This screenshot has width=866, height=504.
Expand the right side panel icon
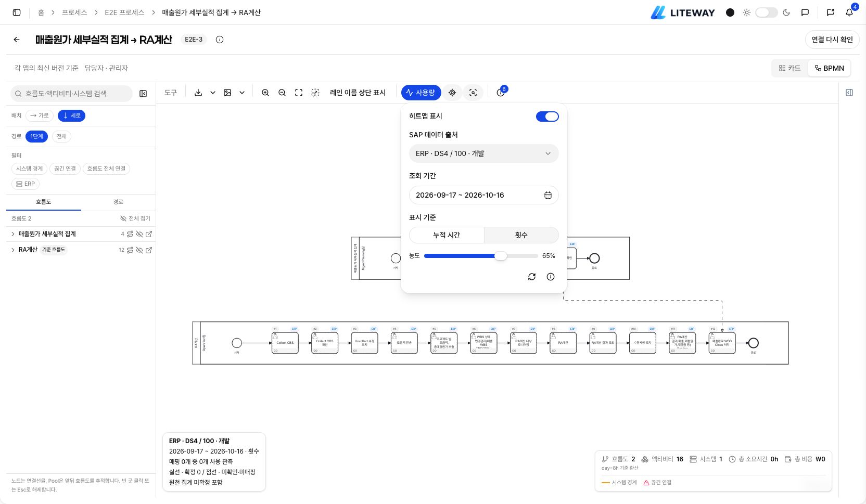[849, 93]
